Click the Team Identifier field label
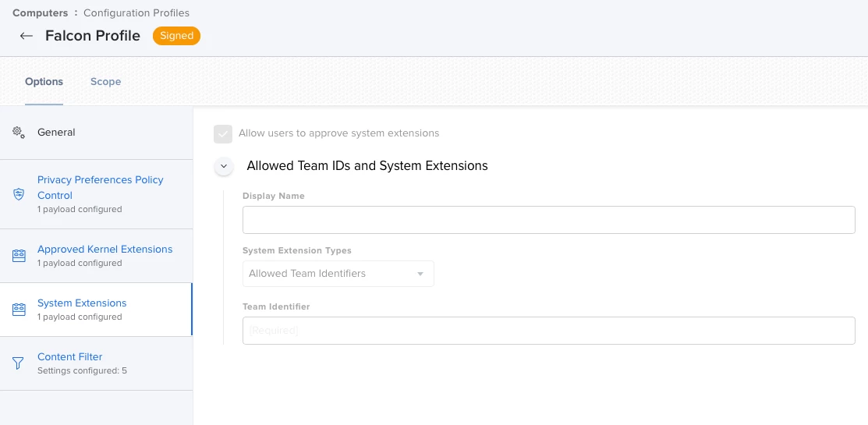Image resolution: width=868 pixels, height=425 pixels. coord(276,306)
